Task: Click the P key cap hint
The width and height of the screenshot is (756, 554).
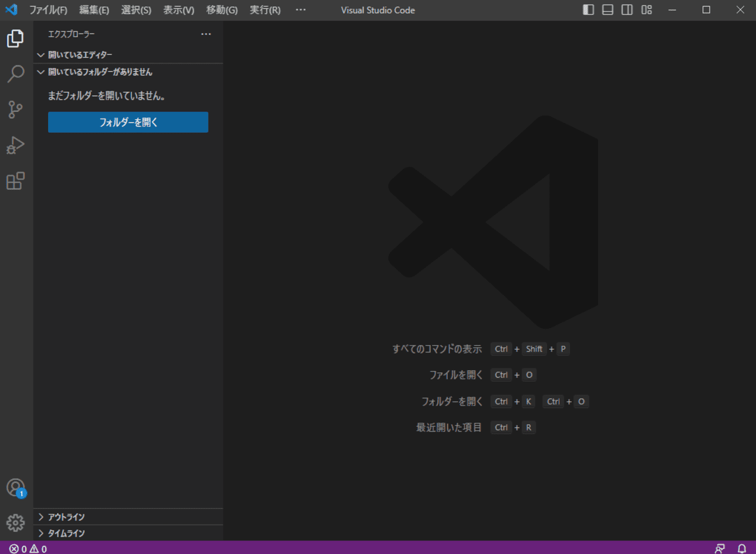Action: pos(563,349)
